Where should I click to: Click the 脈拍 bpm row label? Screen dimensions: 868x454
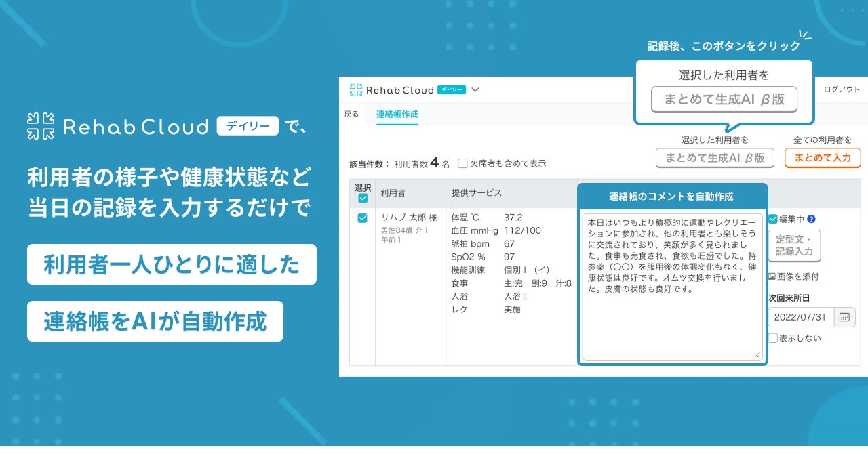point(470,244)
